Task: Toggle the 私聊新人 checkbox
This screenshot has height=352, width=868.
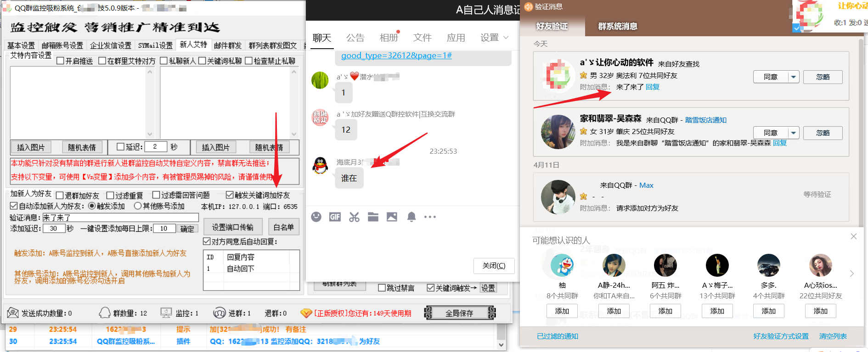Action: (163, 61)
